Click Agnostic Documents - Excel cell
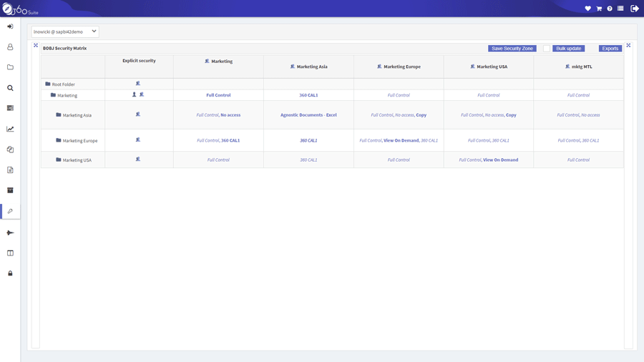This screenshot has height=362, width=644. [x=308, y=115]
